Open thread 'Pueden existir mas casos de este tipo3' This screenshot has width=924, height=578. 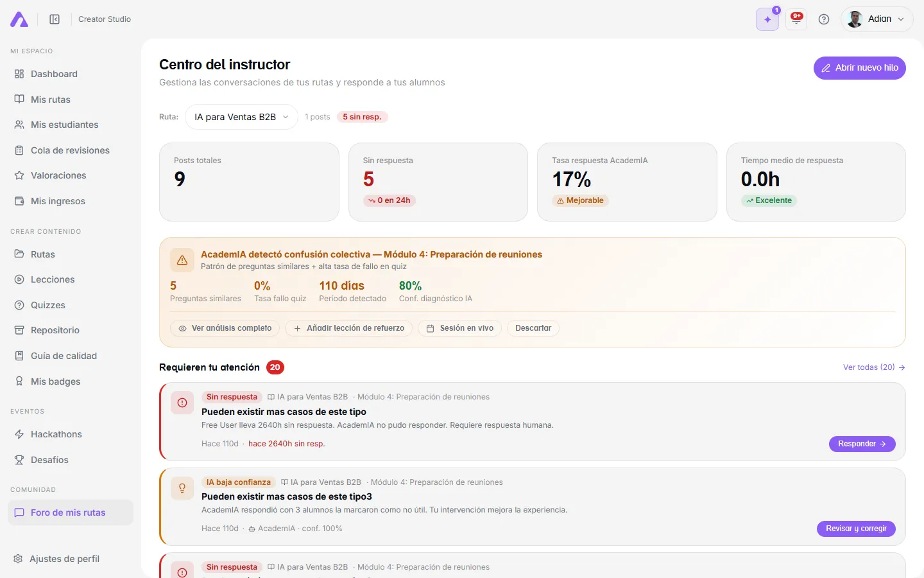tap(287, 496)
